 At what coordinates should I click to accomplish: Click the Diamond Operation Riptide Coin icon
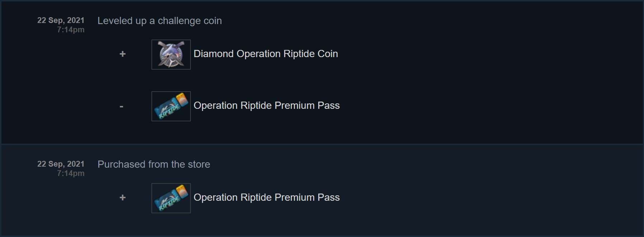pyautogui.click(x=171, y=55)
